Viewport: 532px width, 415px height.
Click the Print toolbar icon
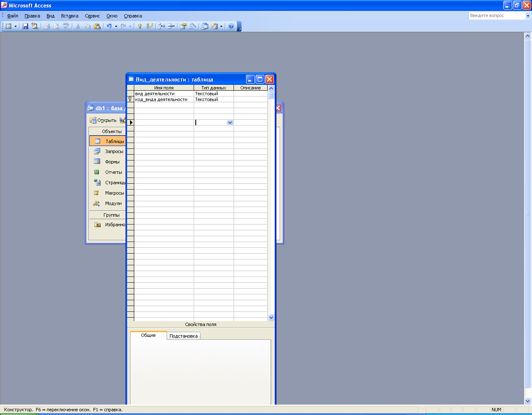pyautogui.click(x=47, y=26)
